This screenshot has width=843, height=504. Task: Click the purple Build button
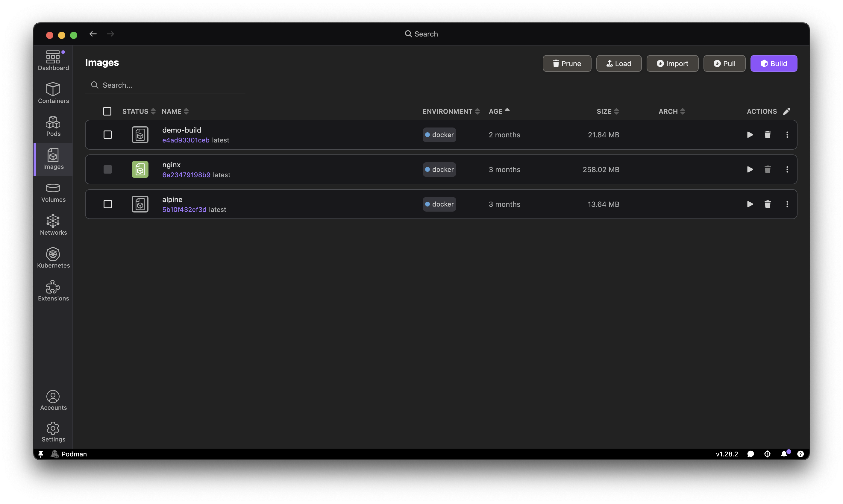tap(773, 63)
